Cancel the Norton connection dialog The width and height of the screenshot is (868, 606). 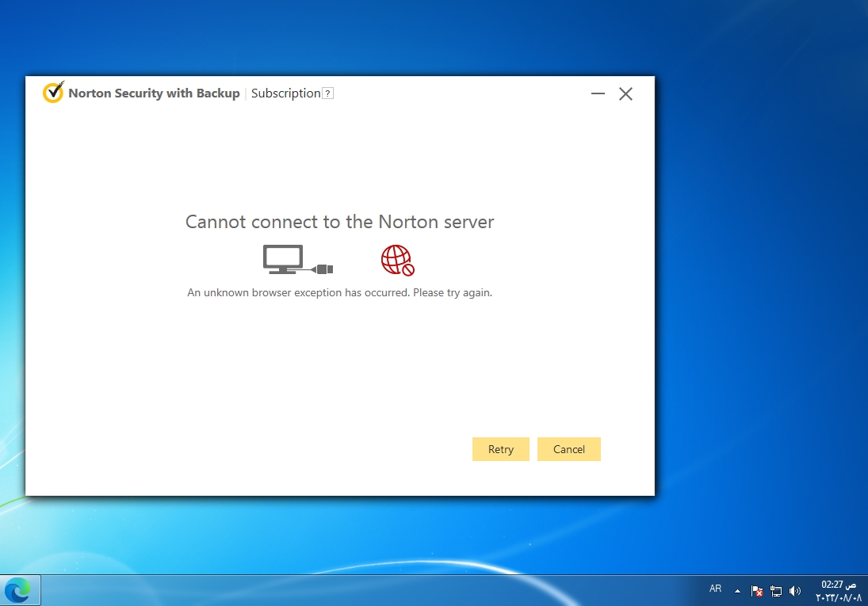coord(568,449)
